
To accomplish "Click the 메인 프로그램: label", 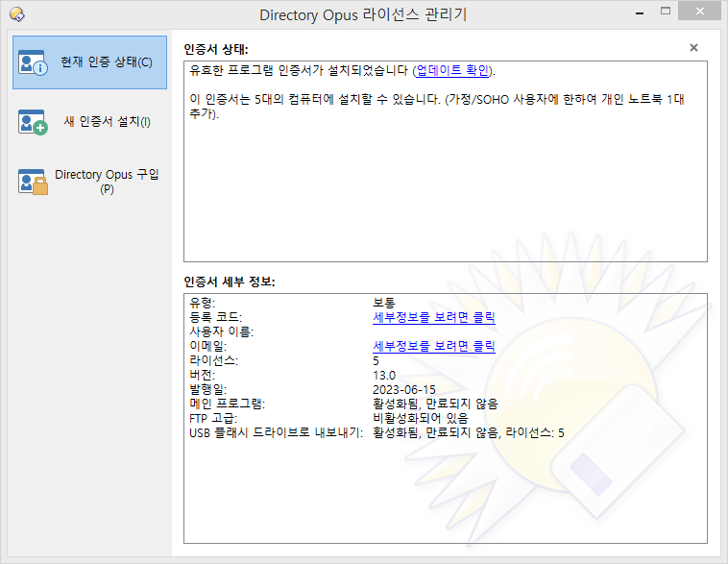I will point(227,404).
